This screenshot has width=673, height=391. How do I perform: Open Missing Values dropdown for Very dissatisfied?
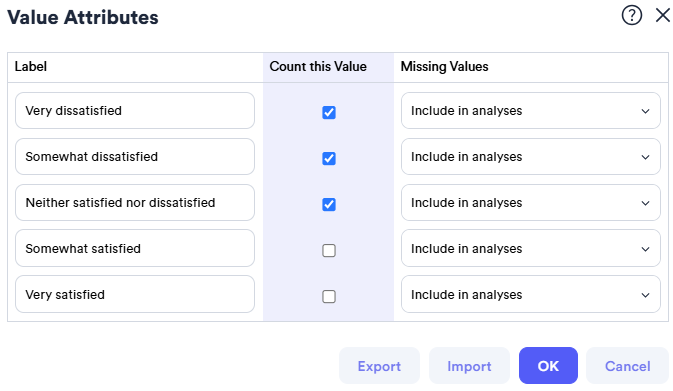click(531, 111)
